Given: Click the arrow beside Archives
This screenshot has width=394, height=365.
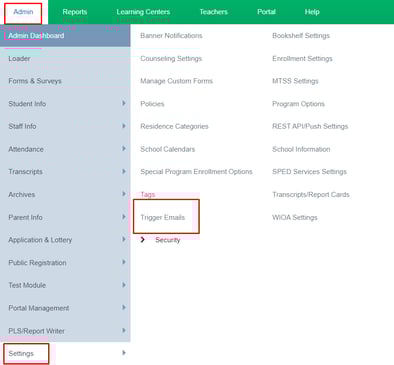Looking at the screenshot, I should [124, 194].
